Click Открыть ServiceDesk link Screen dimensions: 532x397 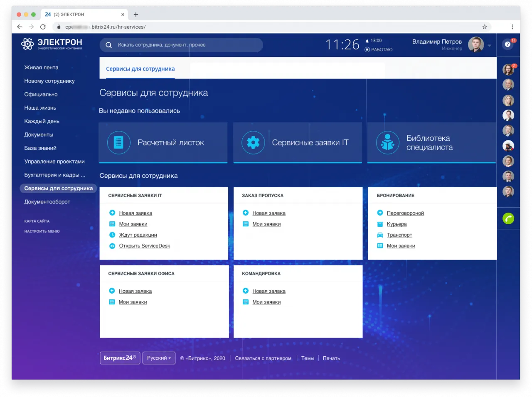click(x=144, y=246)
